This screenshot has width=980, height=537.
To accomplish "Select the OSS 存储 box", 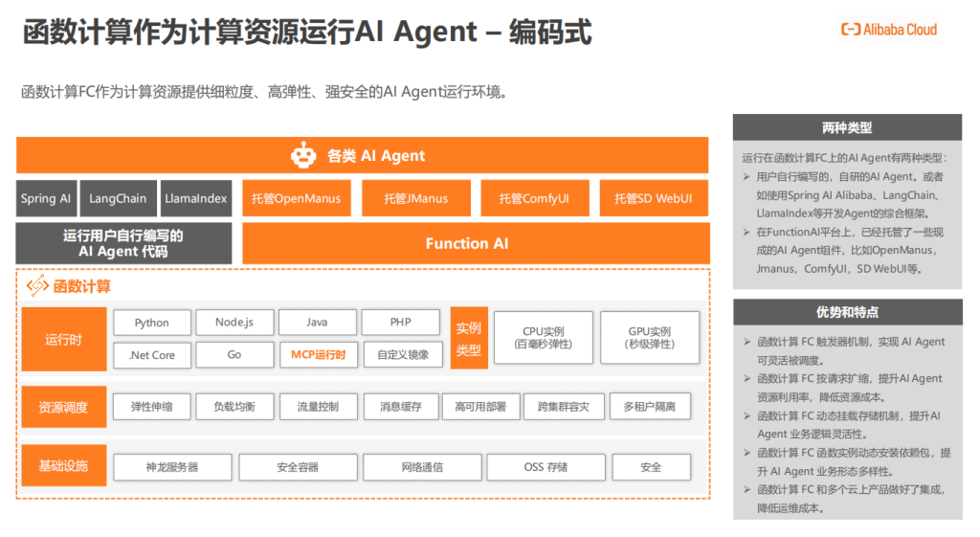I will tap(546, 467).
